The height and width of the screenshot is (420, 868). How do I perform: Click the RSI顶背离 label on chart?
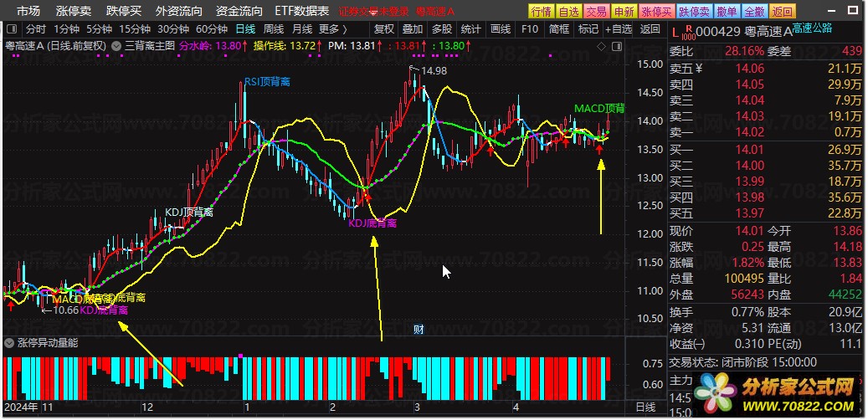tap(267, 82)
